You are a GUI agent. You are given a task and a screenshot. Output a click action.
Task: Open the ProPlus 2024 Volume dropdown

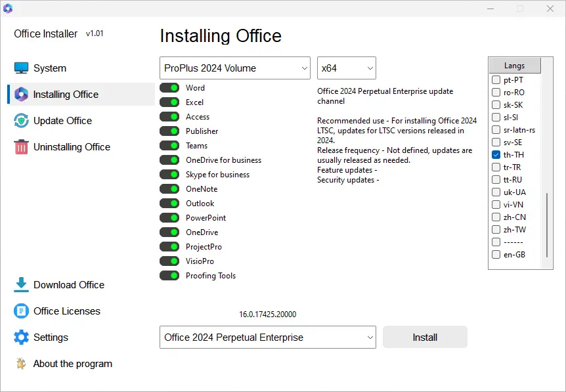click(235, 68)
